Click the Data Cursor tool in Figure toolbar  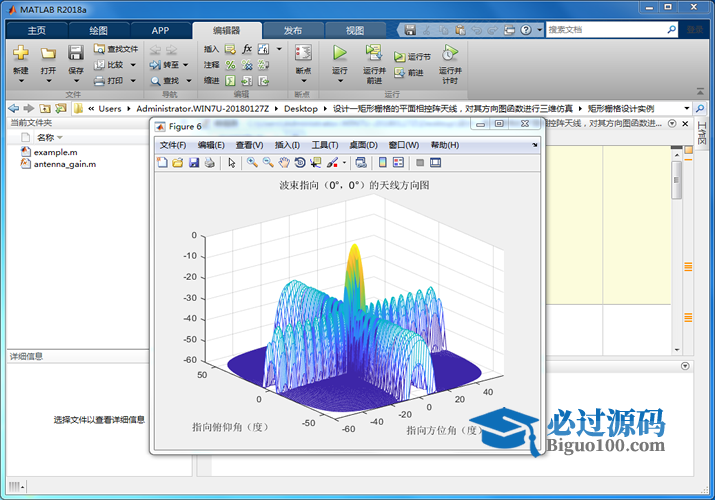316,163
